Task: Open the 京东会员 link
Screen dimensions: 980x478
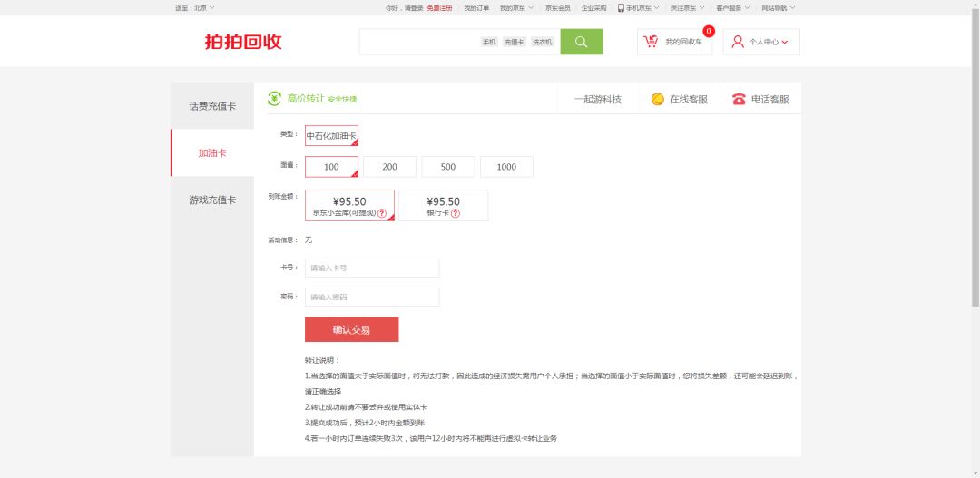Action: tap(557, 8)
